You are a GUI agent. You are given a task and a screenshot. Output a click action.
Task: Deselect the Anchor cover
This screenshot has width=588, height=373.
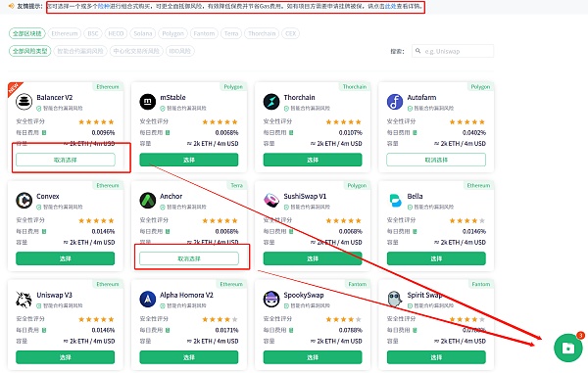coord(189,258)
